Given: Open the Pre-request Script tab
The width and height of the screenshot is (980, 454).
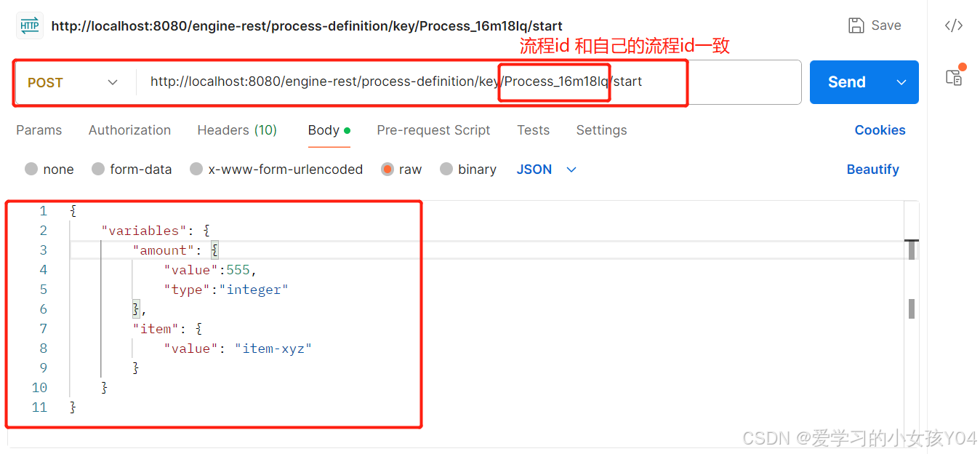Looking at the screenshot, I should click(433, 130).
